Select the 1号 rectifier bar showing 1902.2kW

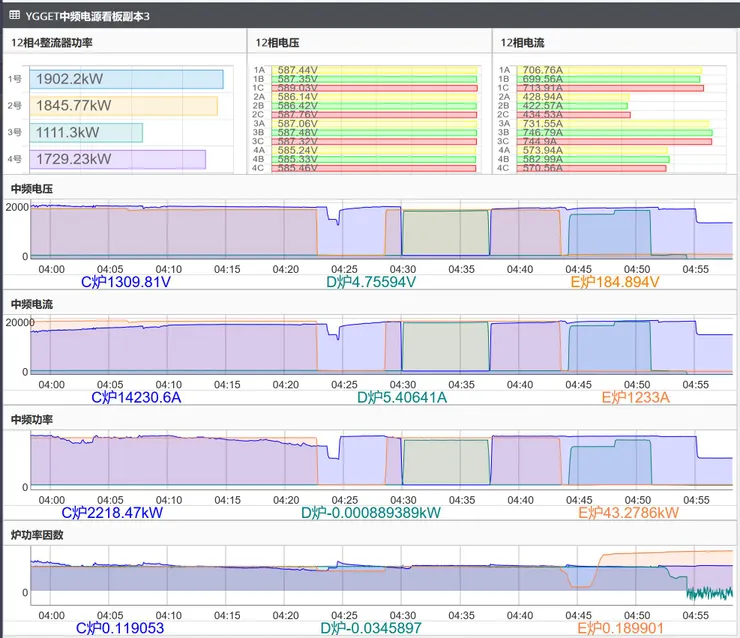[x=128, y=79]
